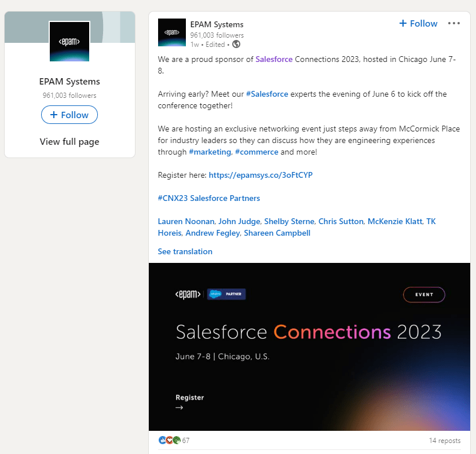
Task: Click the 67 reactions count
Action: tap(186, 440)
